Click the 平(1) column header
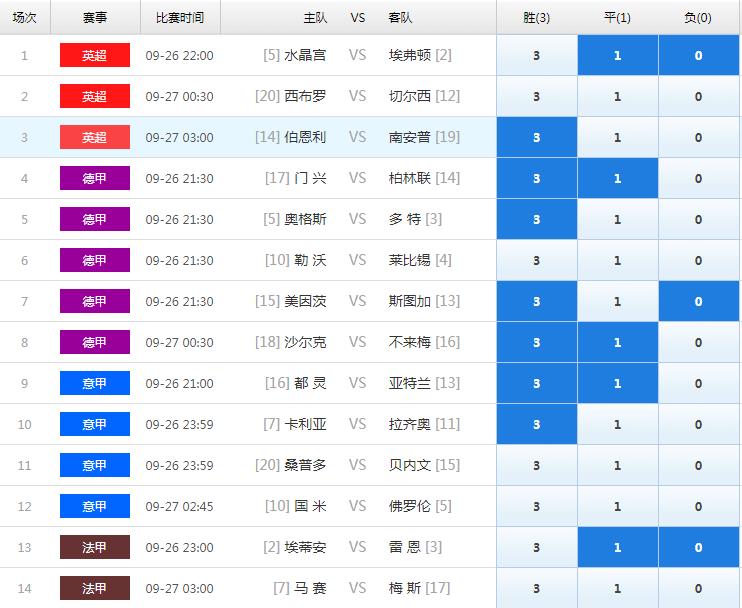 point(618,18)
